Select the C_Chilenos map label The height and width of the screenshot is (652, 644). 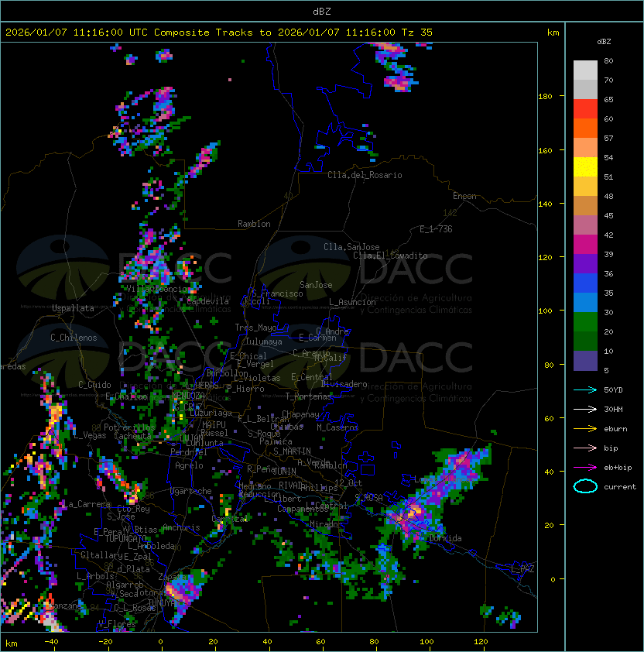[x=74, y=338]
